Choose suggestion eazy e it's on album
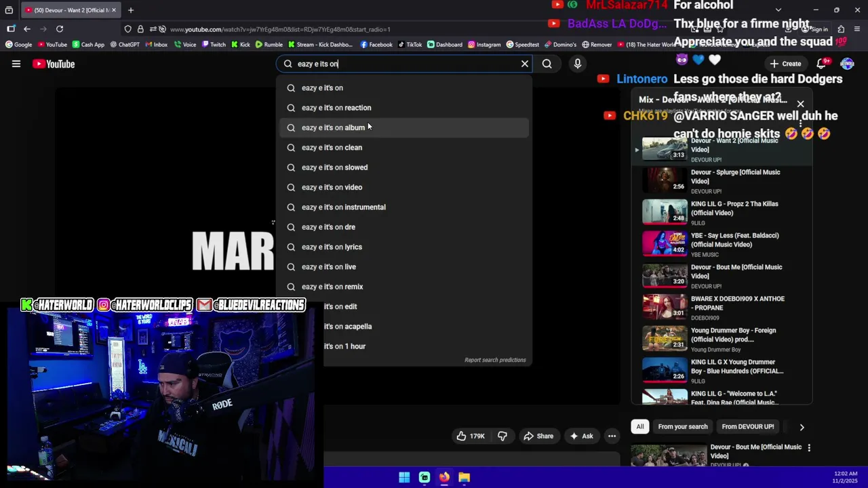 pyautogui.click(x=404, y=127)
